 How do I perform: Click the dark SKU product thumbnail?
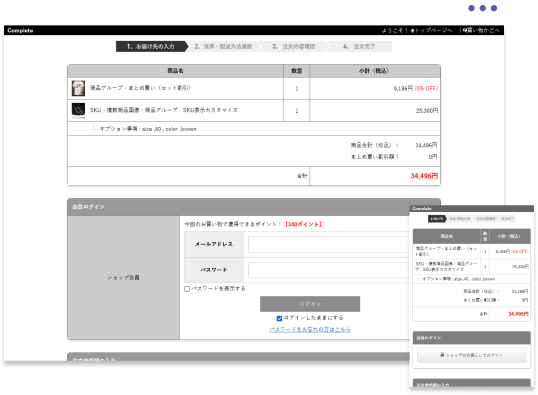tap(78, 110)
